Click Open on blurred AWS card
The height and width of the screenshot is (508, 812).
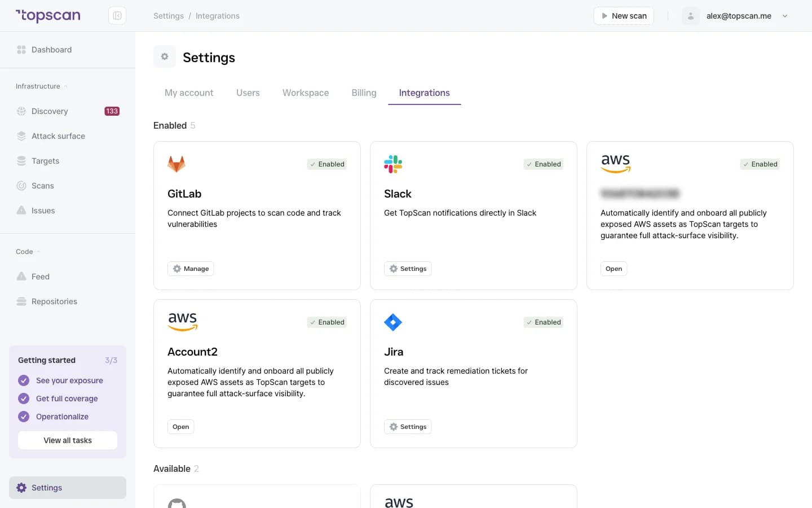[614, 269]
